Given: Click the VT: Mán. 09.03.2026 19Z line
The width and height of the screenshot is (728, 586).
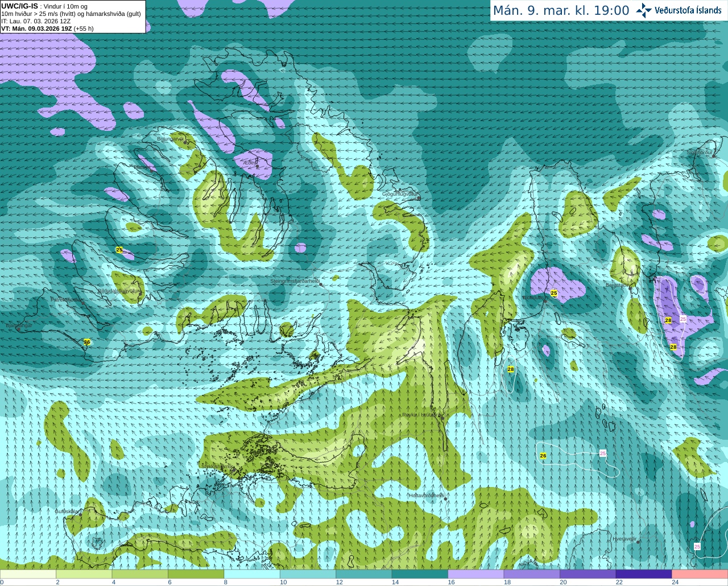Looking at the screenshot, I should 47,28.
